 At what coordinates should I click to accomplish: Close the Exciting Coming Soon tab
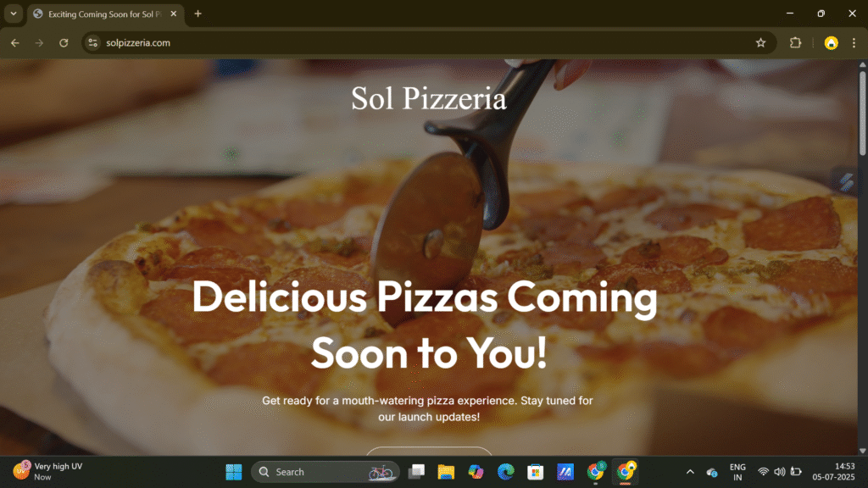(175, 14)
